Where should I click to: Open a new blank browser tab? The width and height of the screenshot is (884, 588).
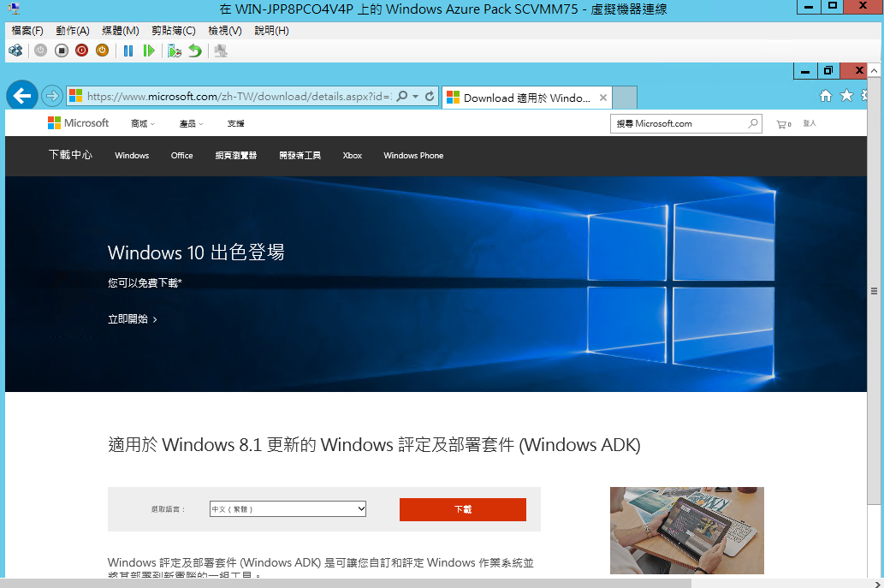pos(625,98)
